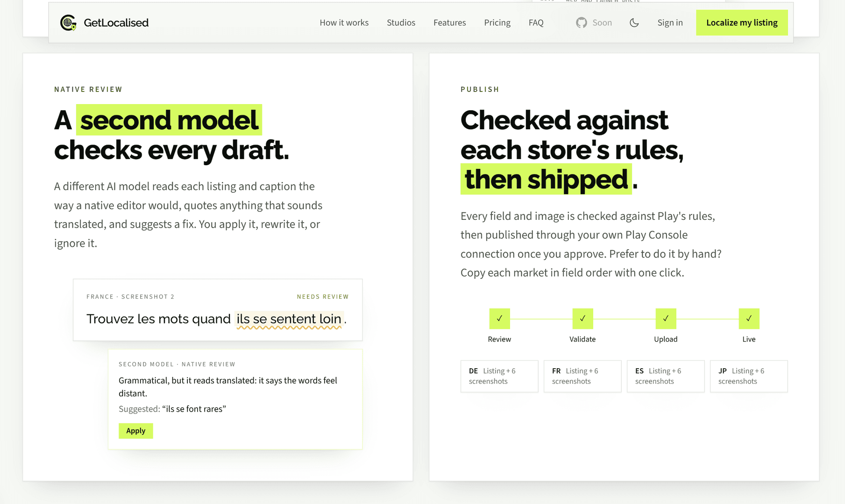
Task: Select the FR Listing + 6 screenshots card
Action: (x=582, y=376)
